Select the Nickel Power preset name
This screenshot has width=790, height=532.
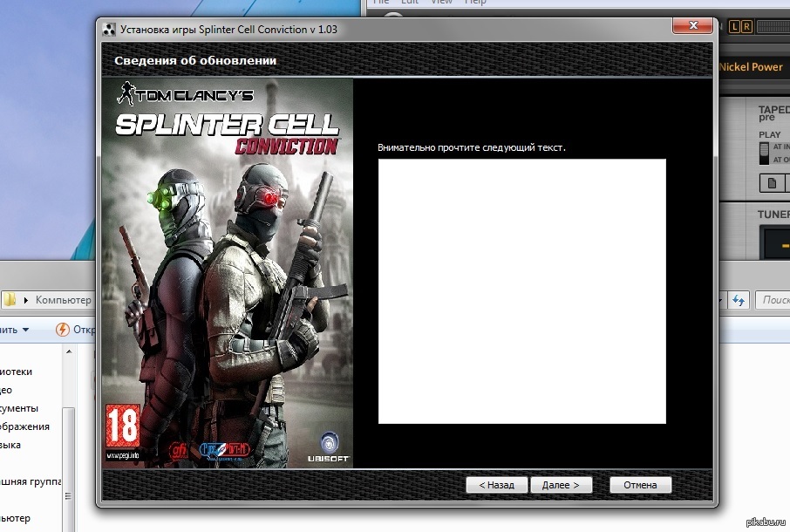pyautogui.click(x=751, y=67)
